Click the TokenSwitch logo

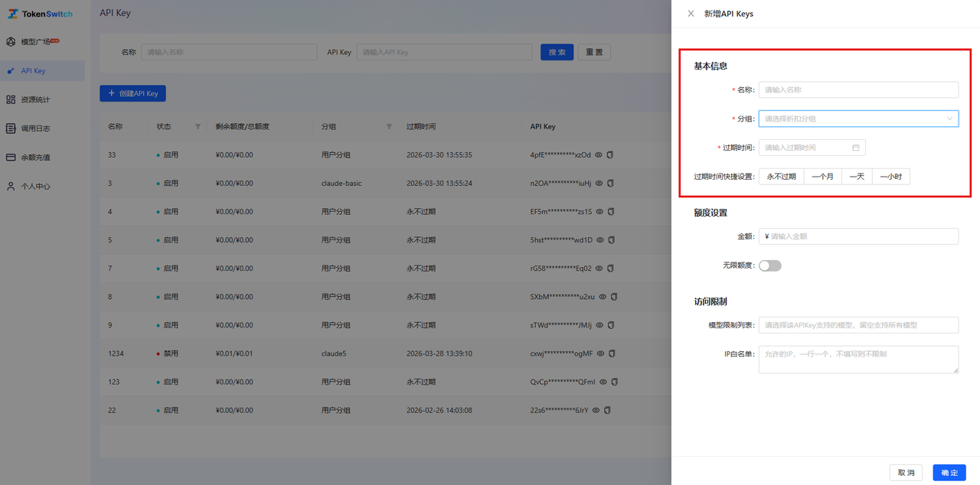coord(41,14)
